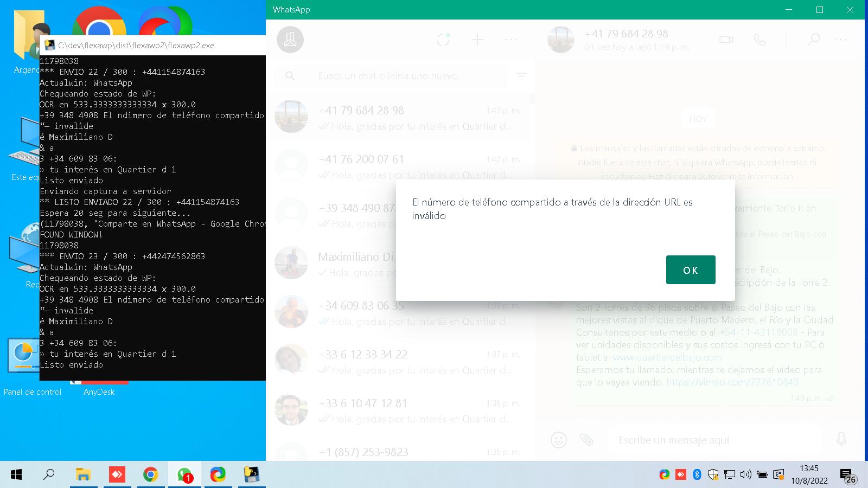Open chat +33 6 12 33 34 22

tap(397, 362)
